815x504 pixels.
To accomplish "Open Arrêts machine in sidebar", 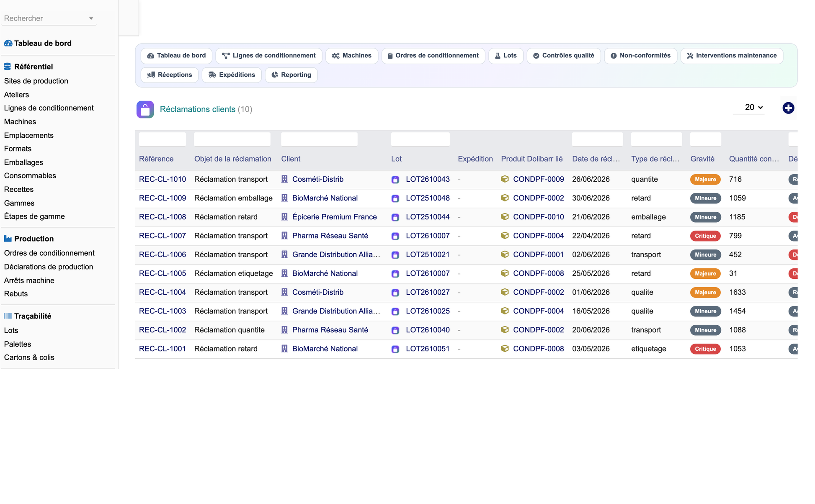I will pos(29,280).
